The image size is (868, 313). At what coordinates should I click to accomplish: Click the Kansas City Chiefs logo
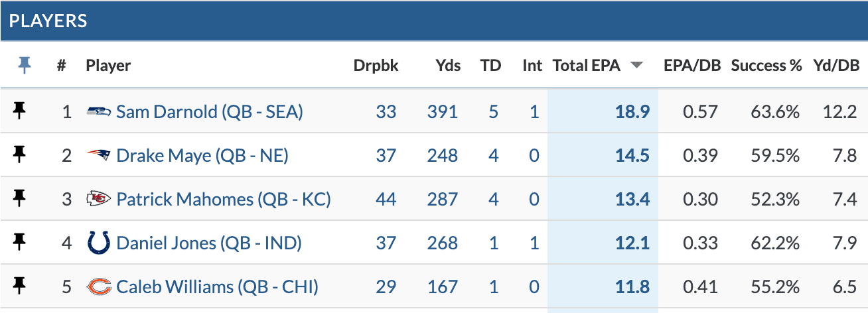[x=98, y=199]
